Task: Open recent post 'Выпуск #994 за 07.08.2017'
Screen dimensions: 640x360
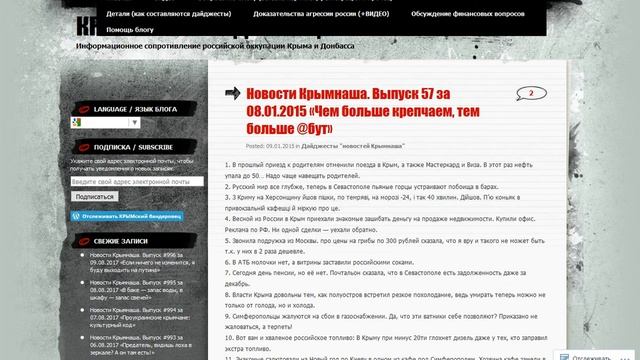Action: tap(140, 318)
